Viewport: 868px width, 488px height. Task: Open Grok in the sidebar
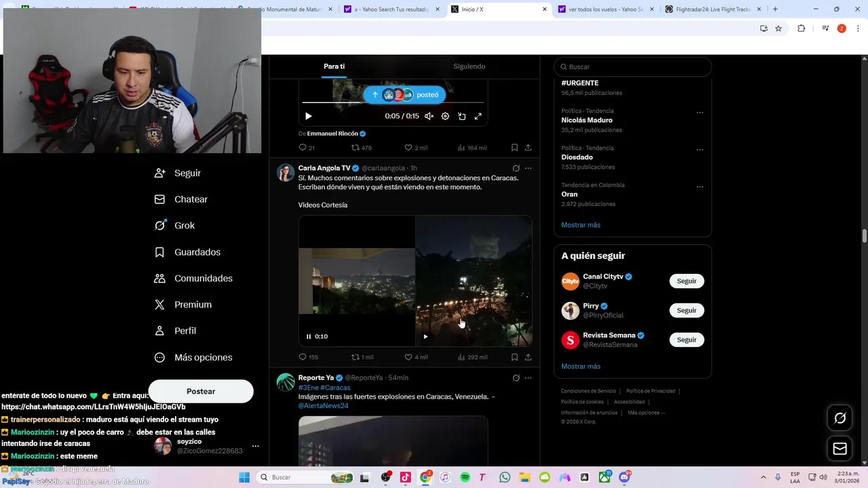175,226
